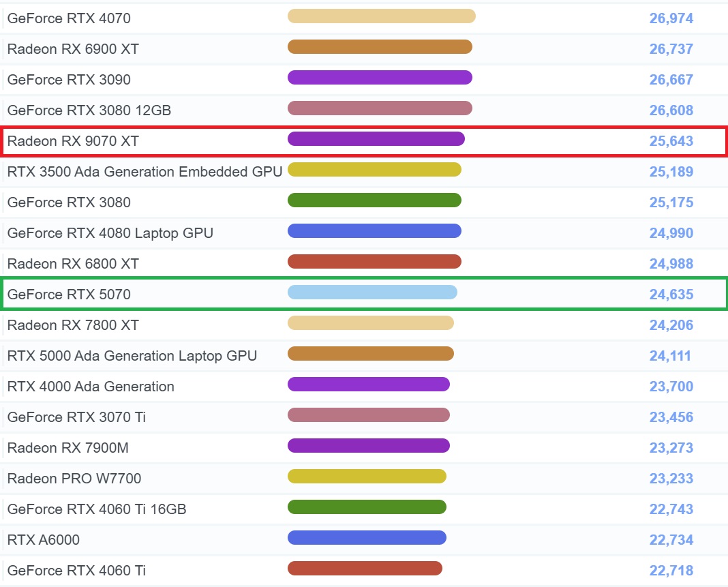The height and width of the screenshot is (587, 728).
Task: Open the Radeon RX 6900 XT link
Action: pyautogui.click(x=73, y=49)
